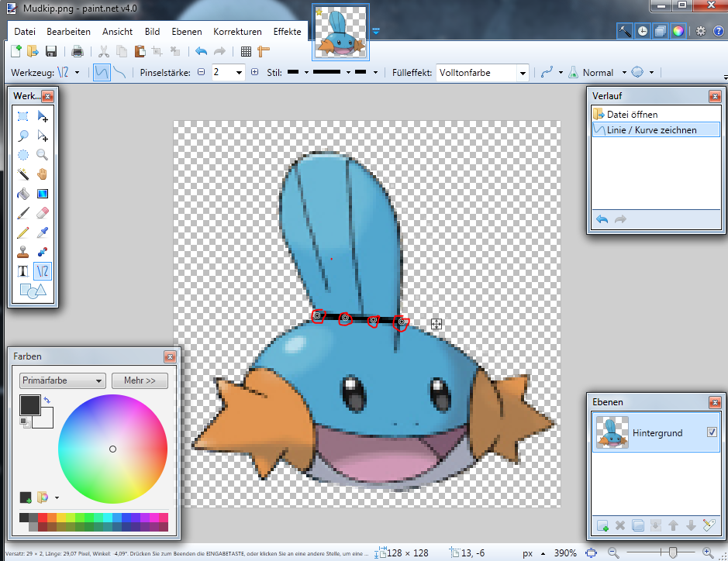This screenshot has height=561, width=728.
Task: Decrease brush width with minus button
Action: tap(201, 72)
